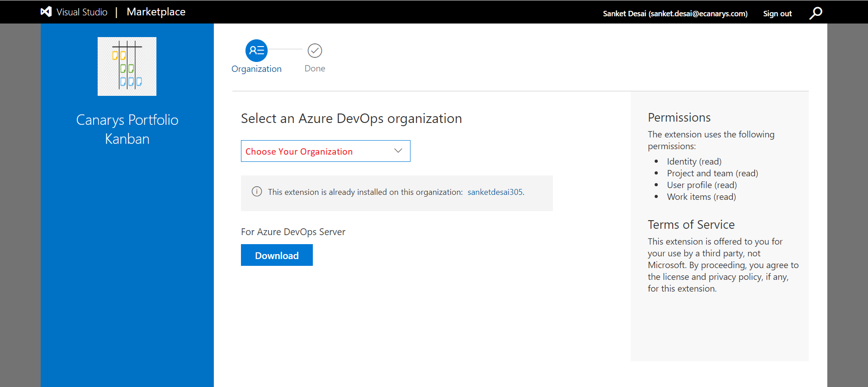
Task: Click the Visual Studio logo icon
Action: [46, 12]
